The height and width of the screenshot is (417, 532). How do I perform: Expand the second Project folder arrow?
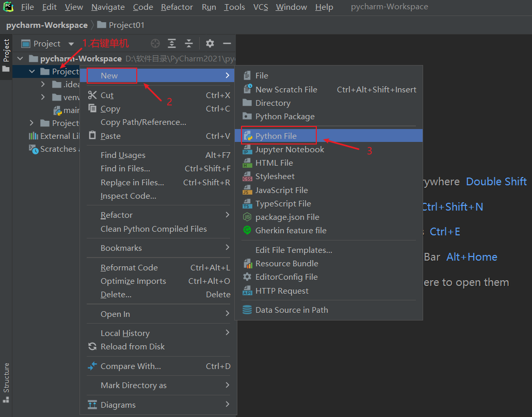click(31, 123)
